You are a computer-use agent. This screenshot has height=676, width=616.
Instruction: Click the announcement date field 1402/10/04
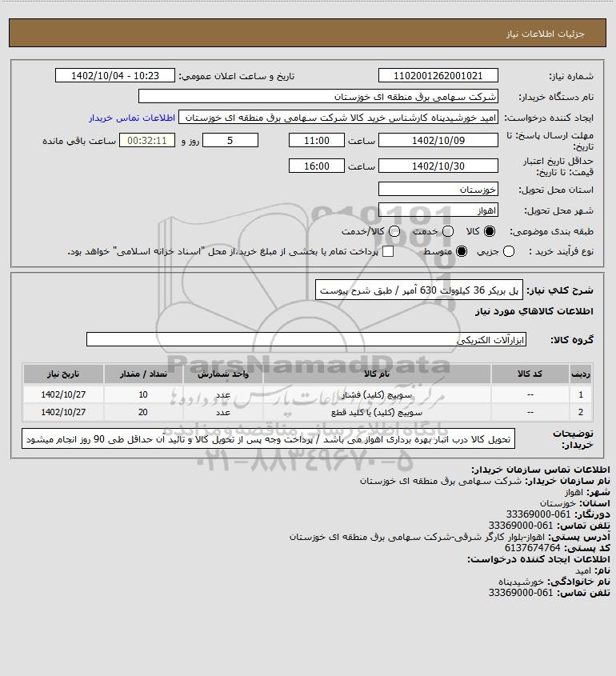click(x=115, y=75)
